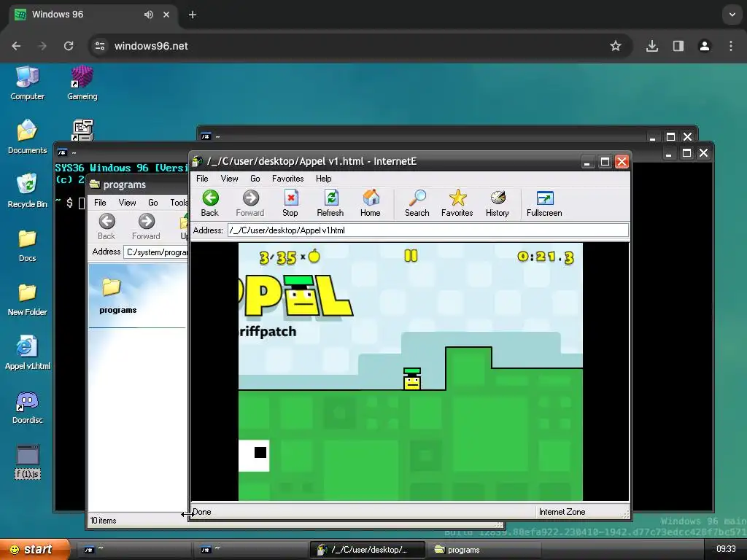Image resolution: width=747 pixels, height=560 pixels.
Task: Click the Chrome URL windows96.net
Action: point(151,46)
